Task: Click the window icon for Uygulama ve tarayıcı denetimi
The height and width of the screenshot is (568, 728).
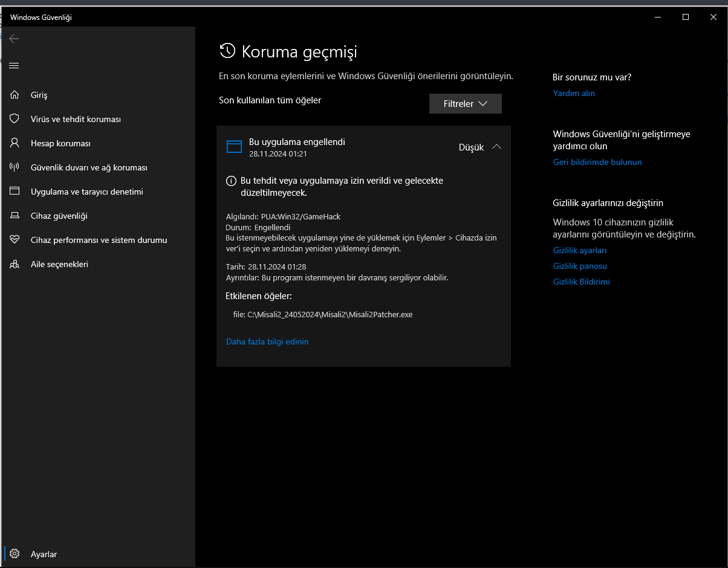Action: (x=15, y=192)
